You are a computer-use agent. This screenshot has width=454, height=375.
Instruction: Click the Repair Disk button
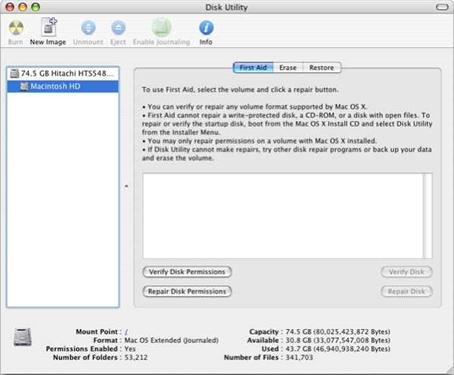[x=406, y=291]
